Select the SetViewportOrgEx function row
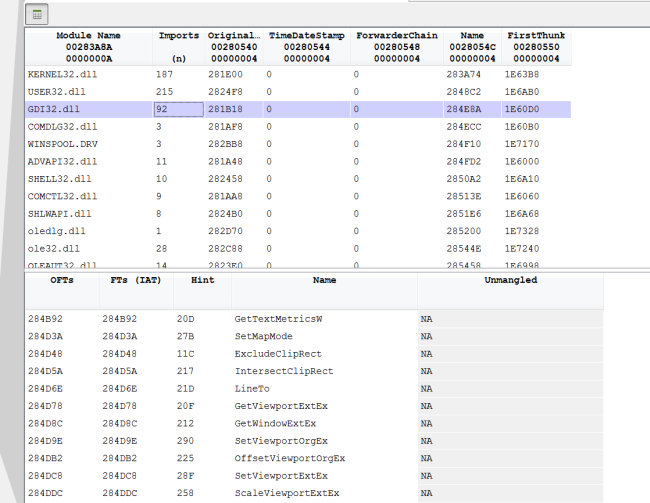The width and height of the screenshot is (650, 503). [314, 441]
